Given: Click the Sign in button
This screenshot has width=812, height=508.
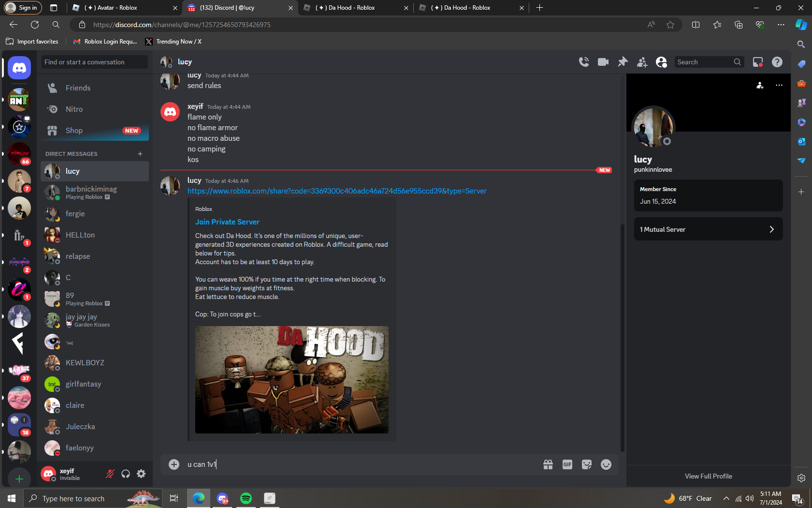Looking at the screenshot, I should 23,8.
